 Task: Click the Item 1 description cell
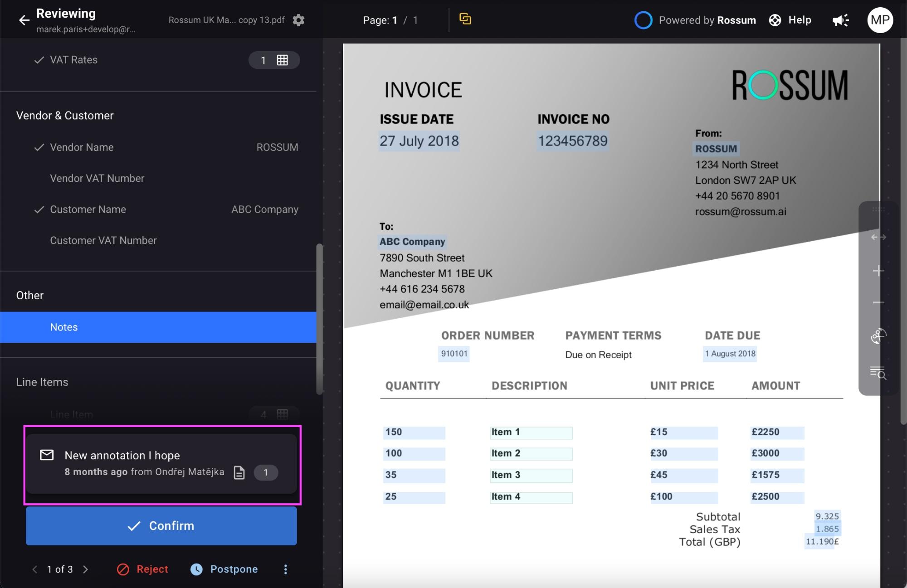(531, 432)
